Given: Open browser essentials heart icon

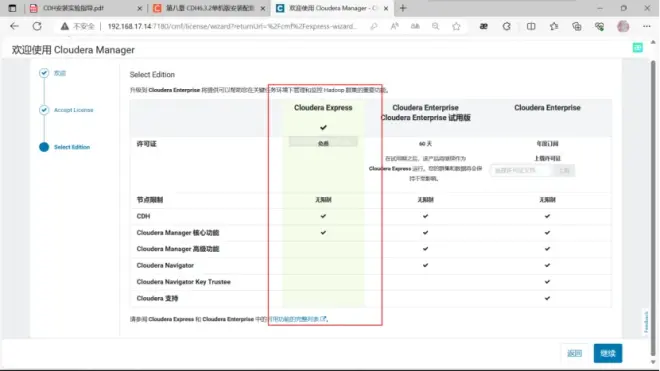Looking at the screenshot, I should point(599,26).
